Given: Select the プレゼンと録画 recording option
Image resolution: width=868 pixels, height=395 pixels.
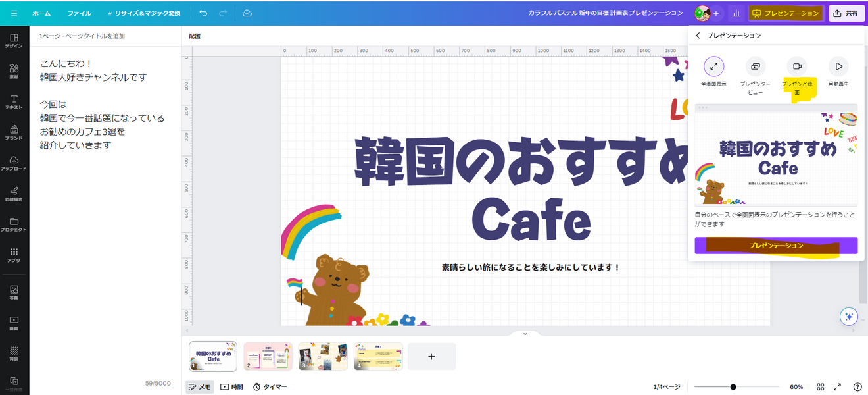Looking at the screenshot, I should click(798, 70).
